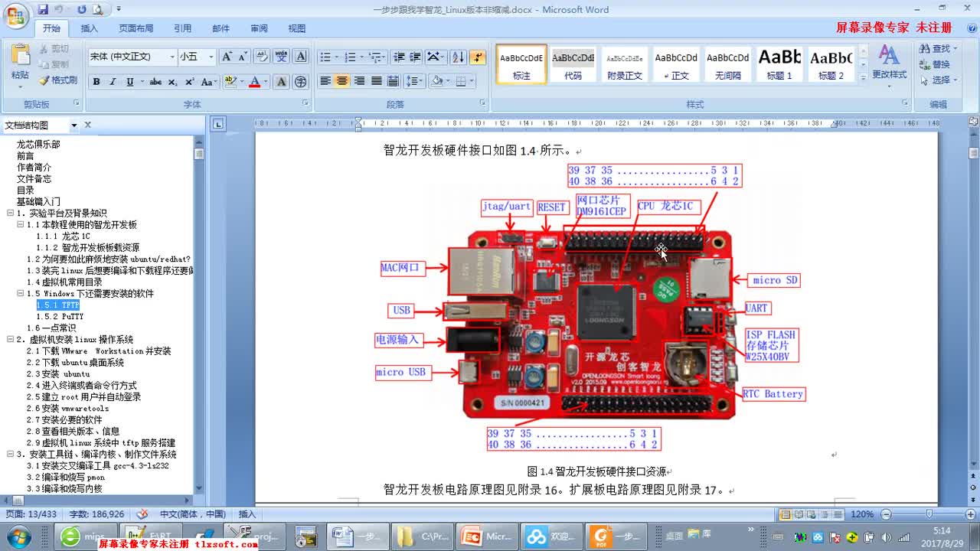
Task: Apply superscript formatting
Action: pyautogui.click(x=189, y=81)
